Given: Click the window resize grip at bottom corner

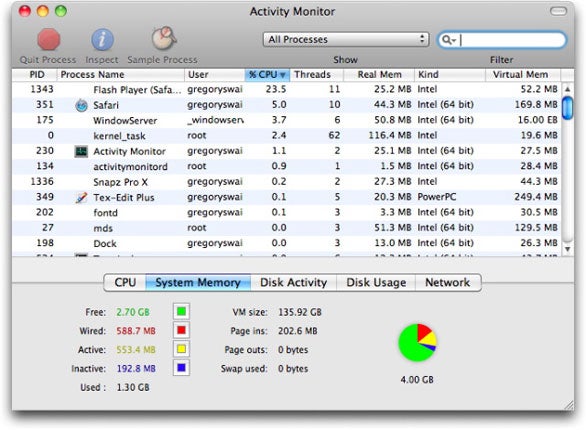Looking at the screenshot, I should click(x=569, y=405).
